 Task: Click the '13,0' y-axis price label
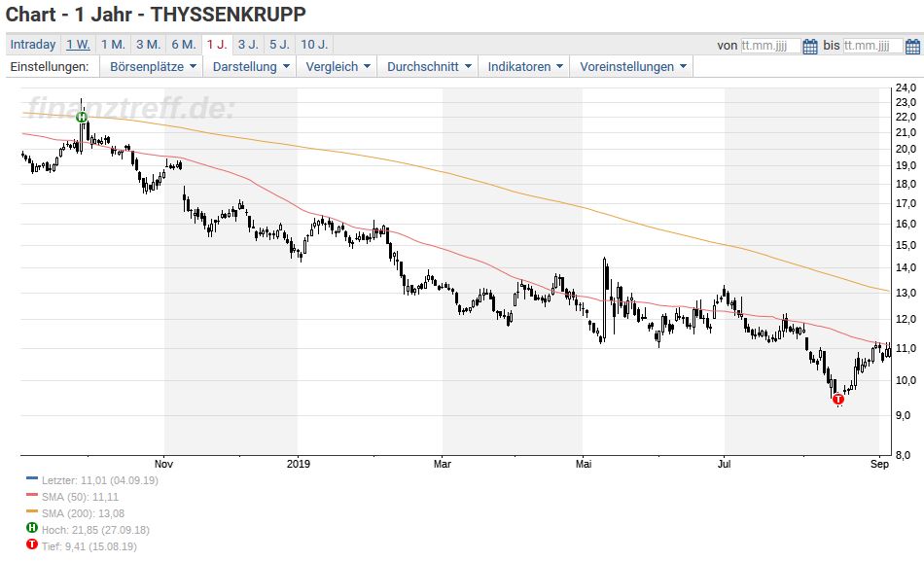click(906, 293)
